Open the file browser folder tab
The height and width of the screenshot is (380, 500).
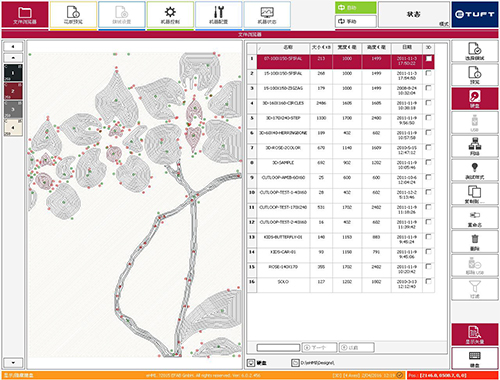25,15
